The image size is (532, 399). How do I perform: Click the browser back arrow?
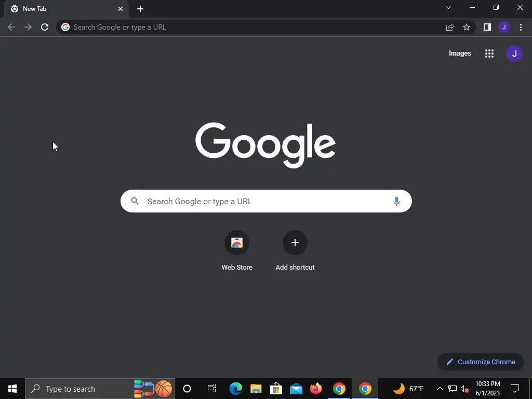click(x=11, y=27)
